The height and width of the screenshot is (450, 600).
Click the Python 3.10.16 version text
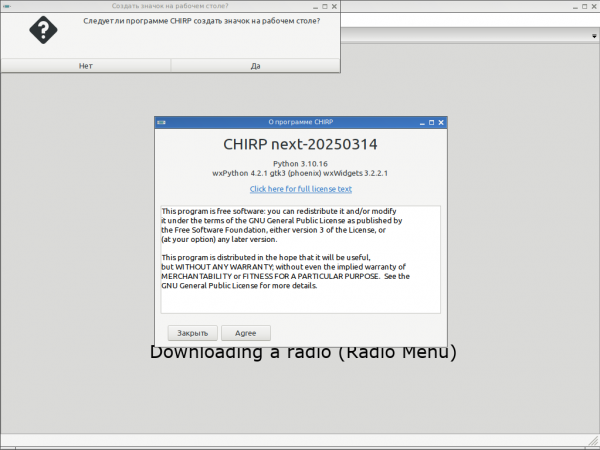(300, 164)
